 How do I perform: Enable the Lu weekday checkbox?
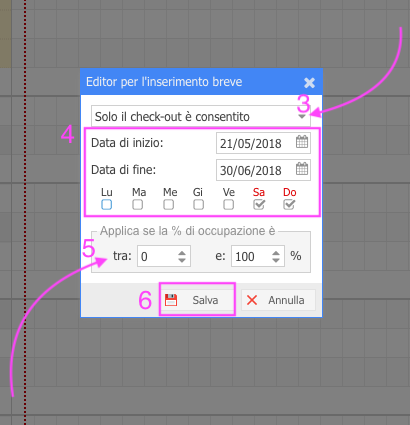[x=106, y=204]
